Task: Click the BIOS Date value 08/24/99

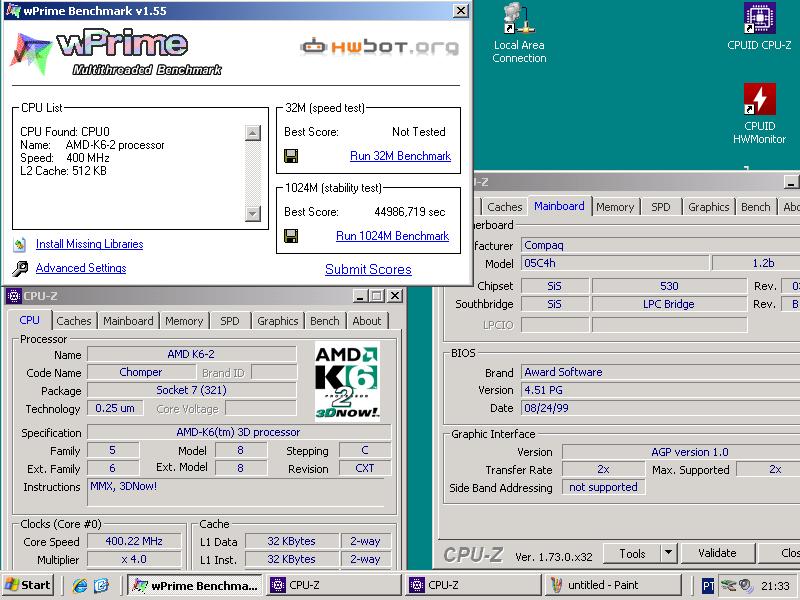Action: click(x=660, y=408)
